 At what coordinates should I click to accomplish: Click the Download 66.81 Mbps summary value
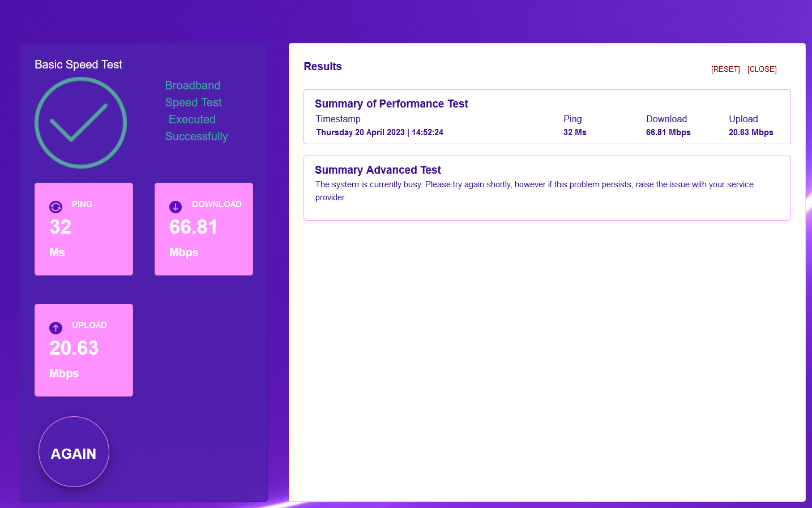tap(668, 132)
